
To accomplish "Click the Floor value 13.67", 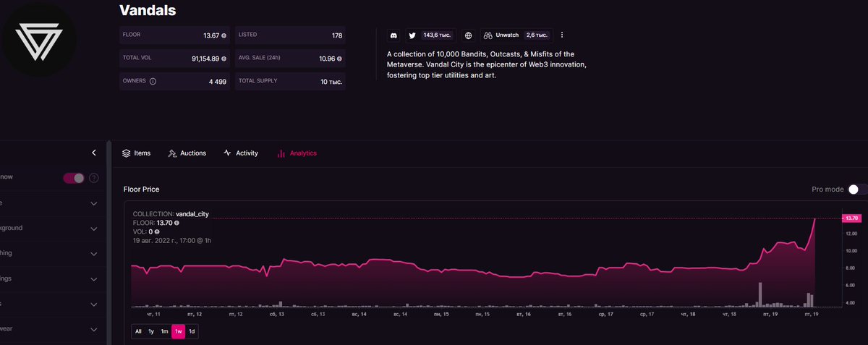I will (x=212, y=35).
